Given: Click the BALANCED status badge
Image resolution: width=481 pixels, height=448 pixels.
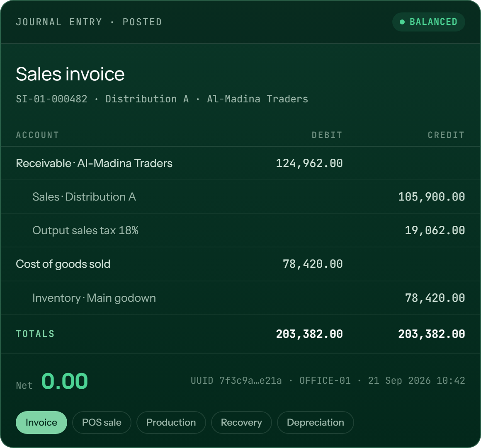Looking at the screenshot, I should click(x=428, y=22).
